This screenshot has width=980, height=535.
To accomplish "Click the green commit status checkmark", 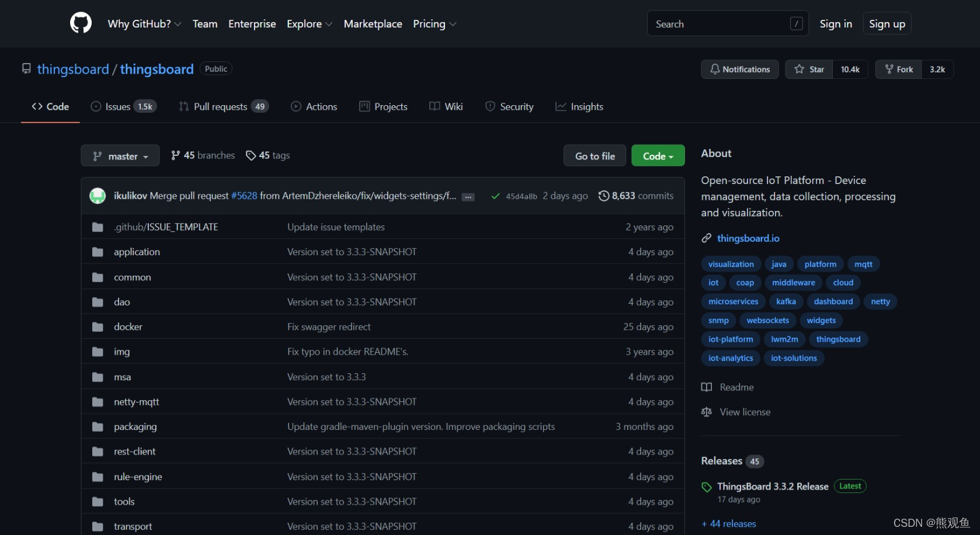I will click(x=495, y=196).
